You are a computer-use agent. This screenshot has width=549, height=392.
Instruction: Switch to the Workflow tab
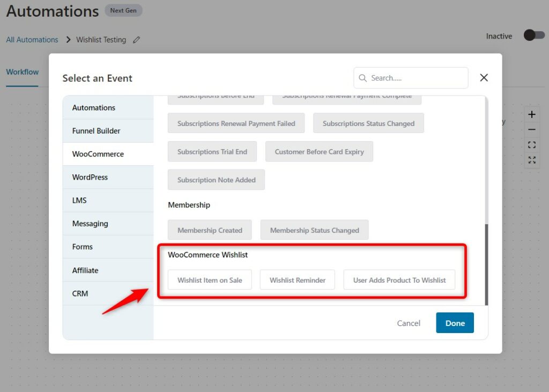pos(23,72)
